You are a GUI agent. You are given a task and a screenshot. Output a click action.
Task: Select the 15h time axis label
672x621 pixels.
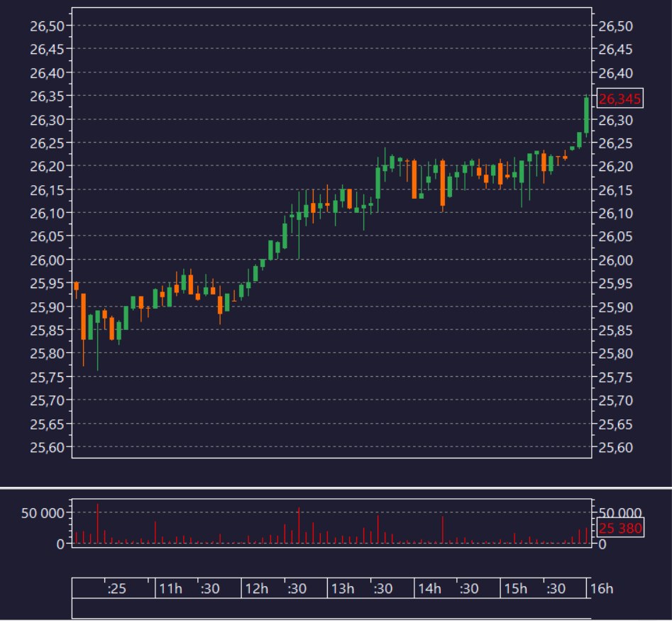tap(516, 589)
